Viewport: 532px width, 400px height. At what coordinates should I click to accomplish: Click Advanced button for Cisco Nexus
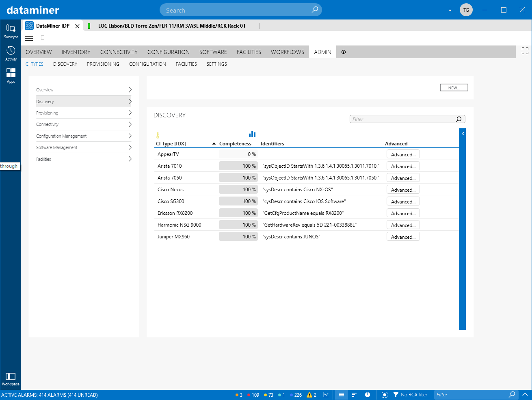point(403,190)
